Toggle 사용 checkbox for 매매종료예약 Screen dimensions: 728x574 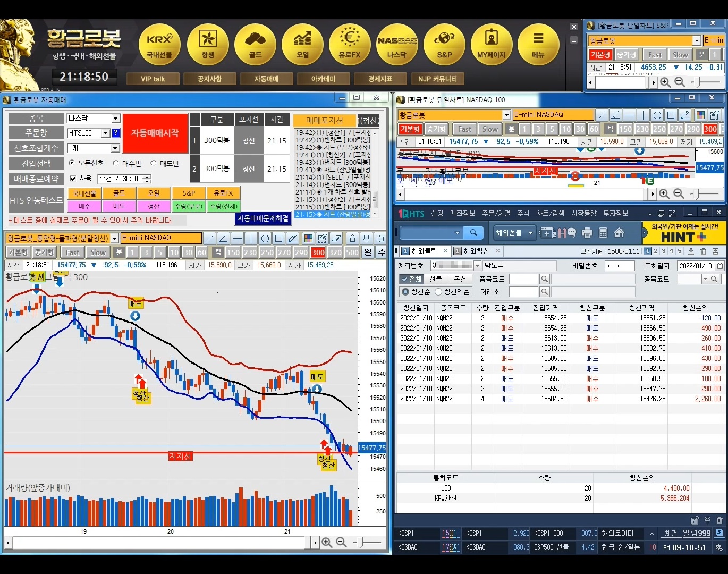[73, 179]
